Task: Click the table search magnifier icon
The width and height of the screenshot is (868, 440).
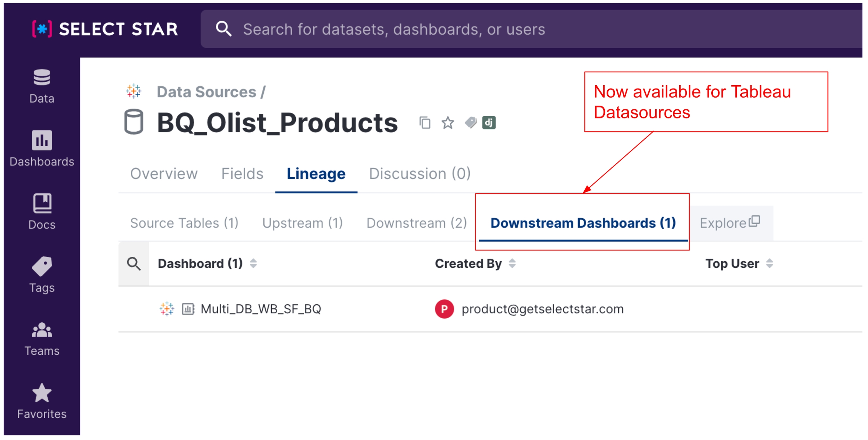Action: 134,264
